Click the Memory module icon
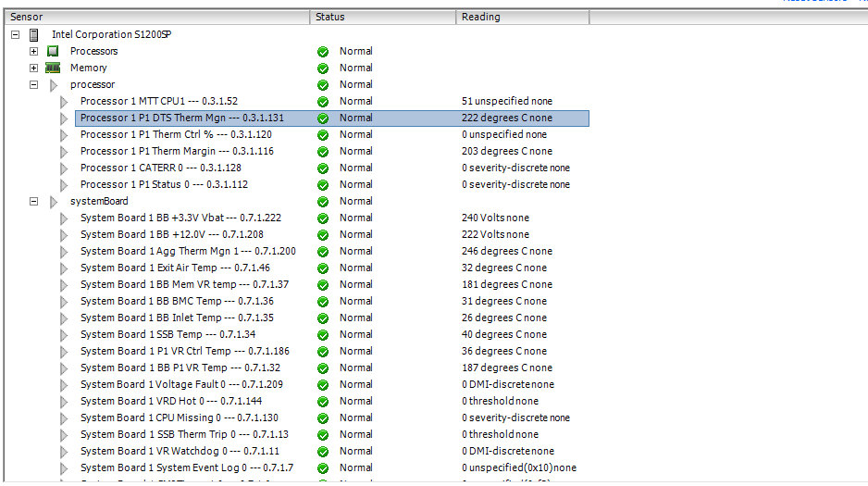 point(53,69)
